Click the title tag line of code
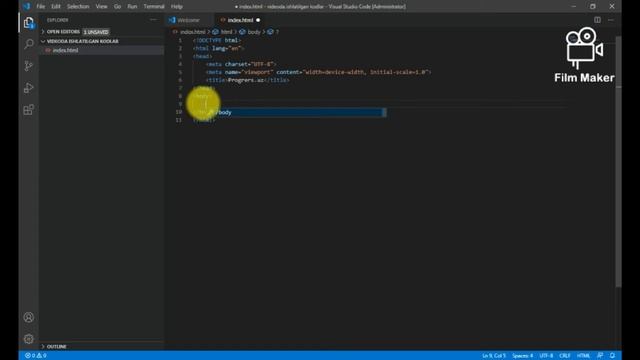 (x=248, y=80)
